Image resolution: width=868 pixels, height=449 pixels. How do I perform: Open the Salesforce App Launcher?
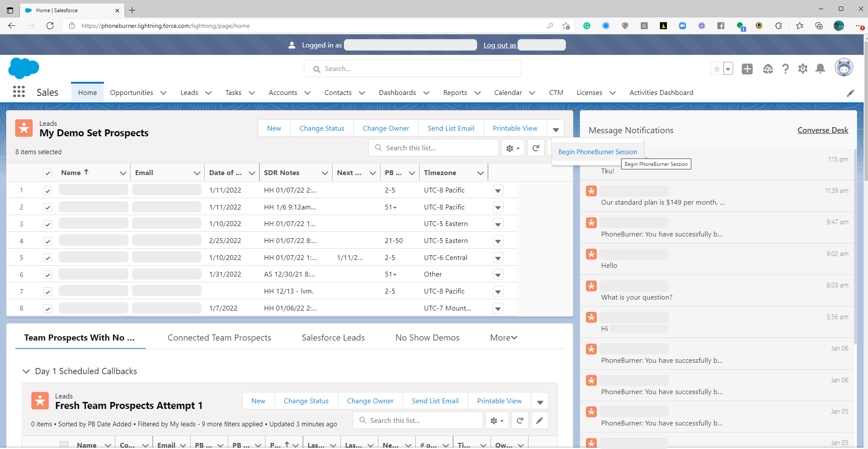[18, 92]
